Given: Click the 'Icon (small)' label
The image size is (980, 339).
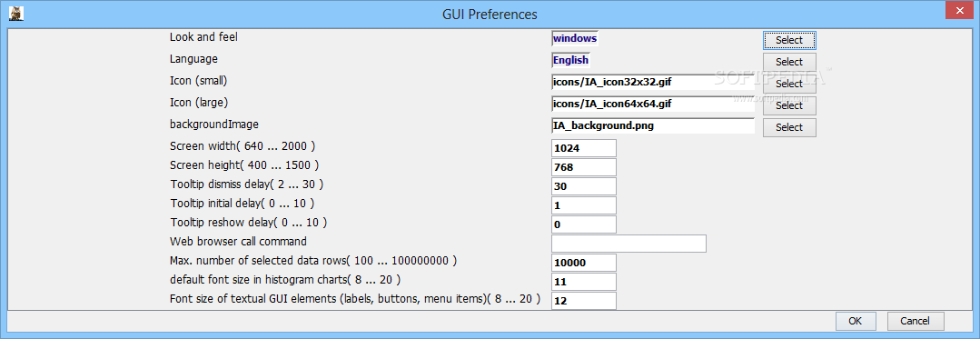Looking at the screenshot, I should (x=198, y=81).
